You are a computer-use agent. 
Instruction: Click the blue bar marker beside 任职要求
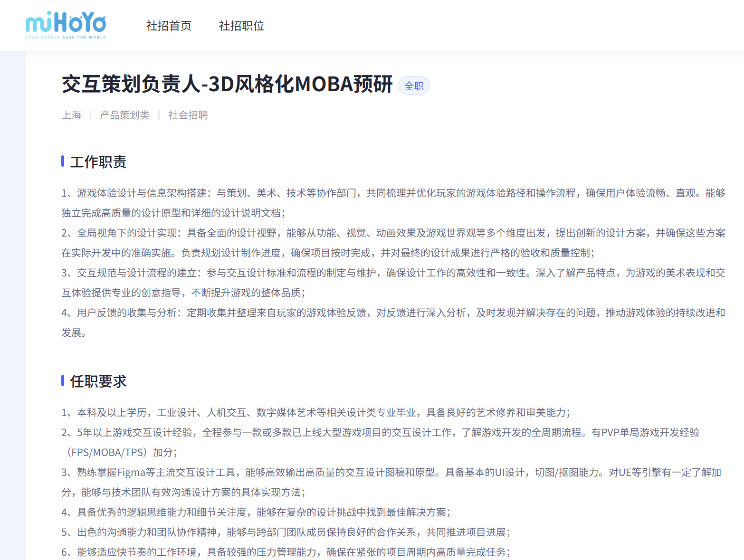63,381
